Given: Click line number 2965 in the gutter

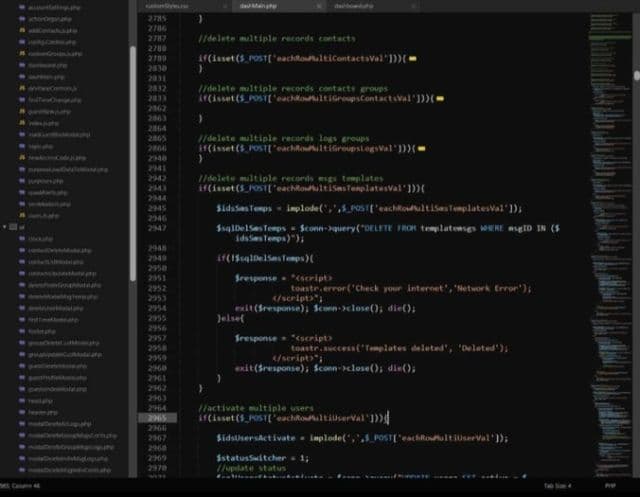Looking at the screenshot, I should point(158,417).
